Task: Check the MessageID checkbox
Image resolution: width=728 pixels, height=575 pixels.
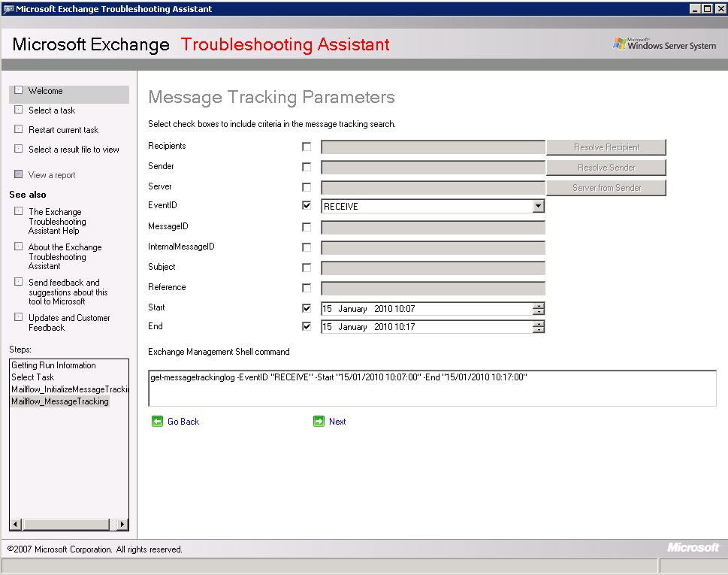Action: [307, 227]
